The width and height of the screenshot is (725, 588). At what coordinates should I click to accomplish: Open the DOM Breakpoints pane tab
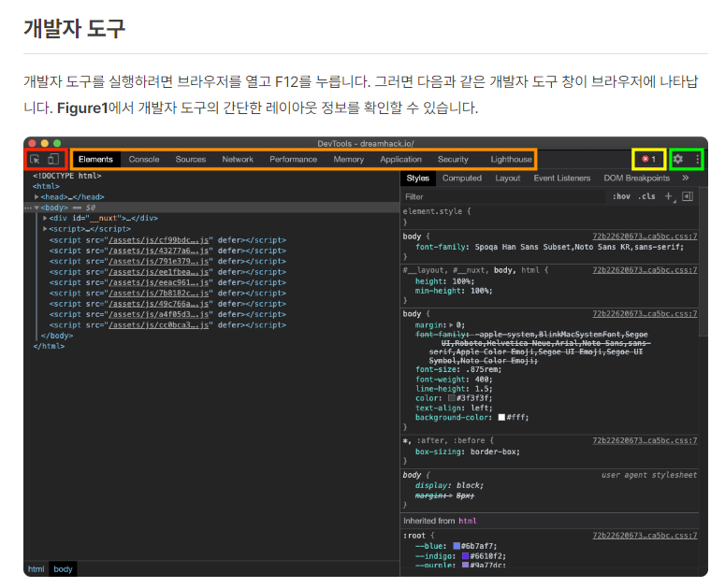(637, 179)
